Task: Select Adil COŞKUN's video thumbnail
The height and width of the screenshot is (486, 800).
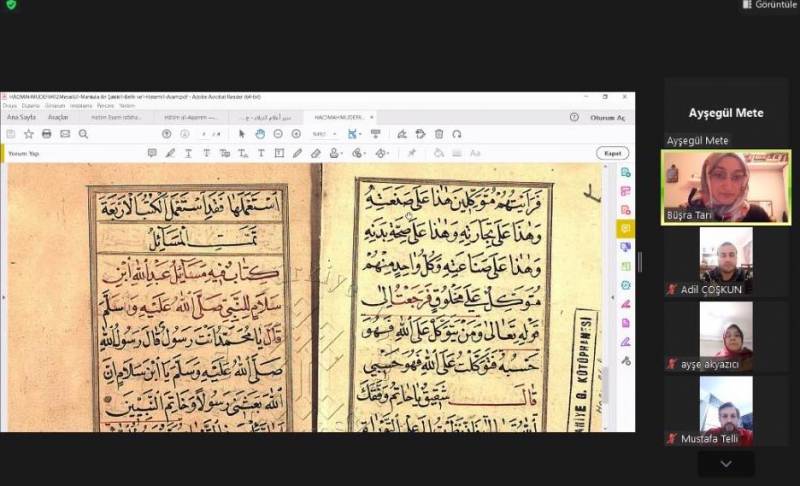Action: click(725, 260)
